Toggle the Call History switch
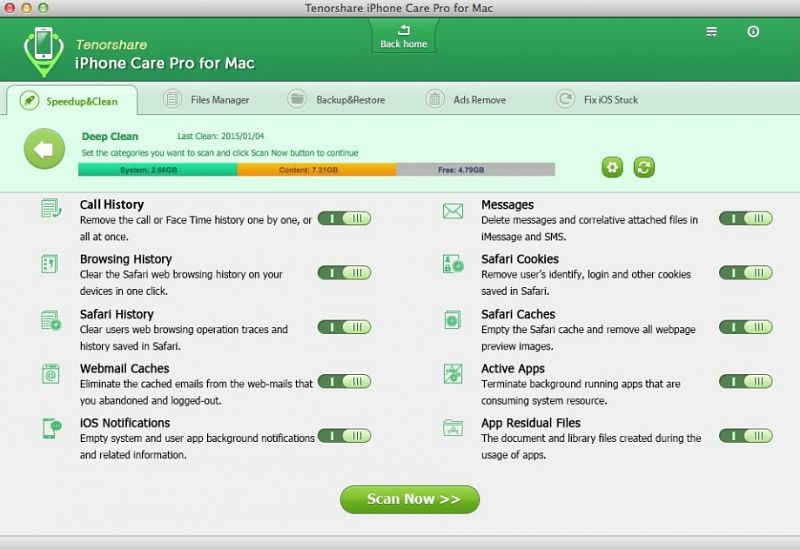This screenshot has width=800, height=549. tap(345, 219)
